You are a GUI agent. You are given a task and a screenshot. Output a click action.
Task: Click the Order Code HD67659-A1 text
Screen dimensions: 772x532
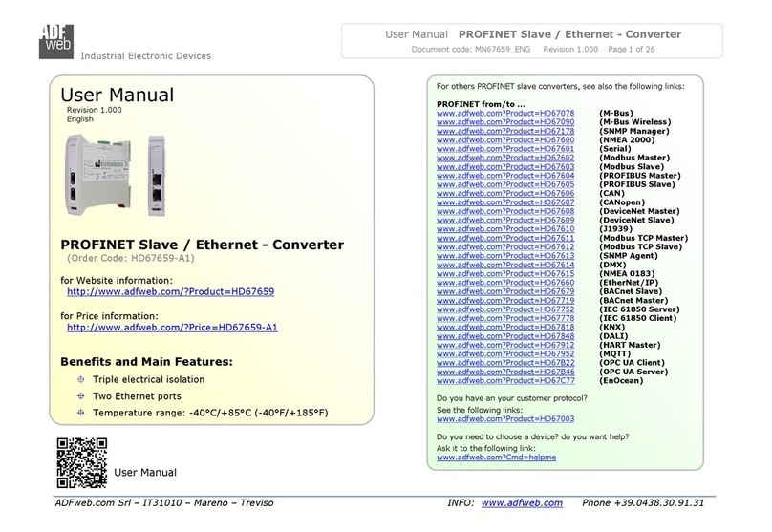(131, 259)
